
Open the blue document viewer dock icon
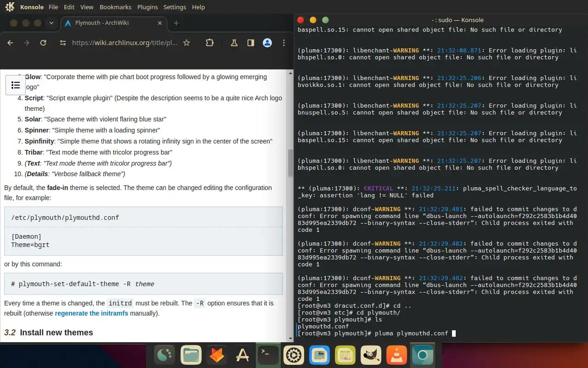319,356
